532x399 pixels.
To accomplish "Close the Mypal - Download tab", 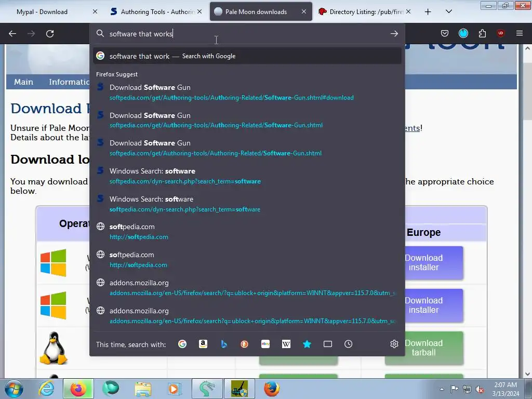I will [x=95, y=11].
